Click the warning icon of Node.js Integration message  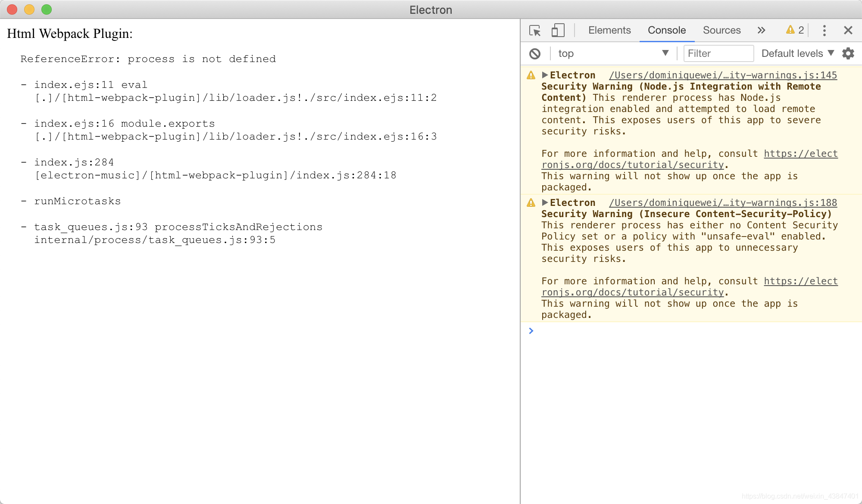point(531,75)
